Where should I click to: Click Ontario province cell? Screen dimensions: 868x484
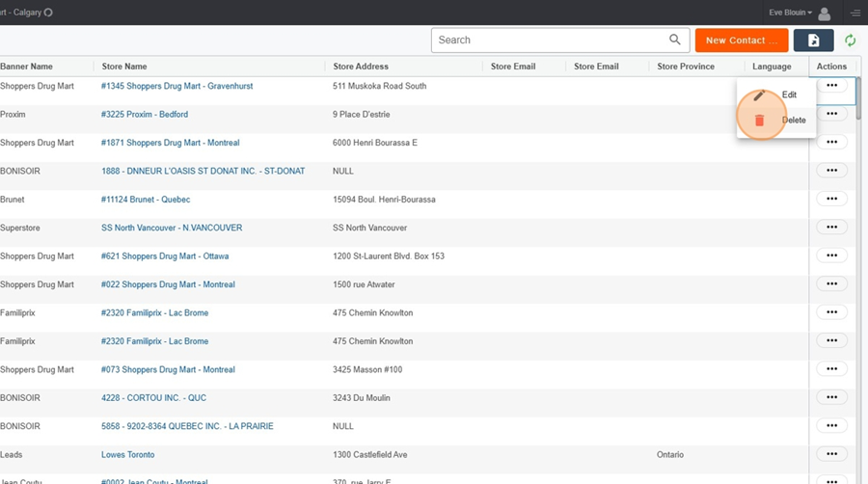coord(670,455)
